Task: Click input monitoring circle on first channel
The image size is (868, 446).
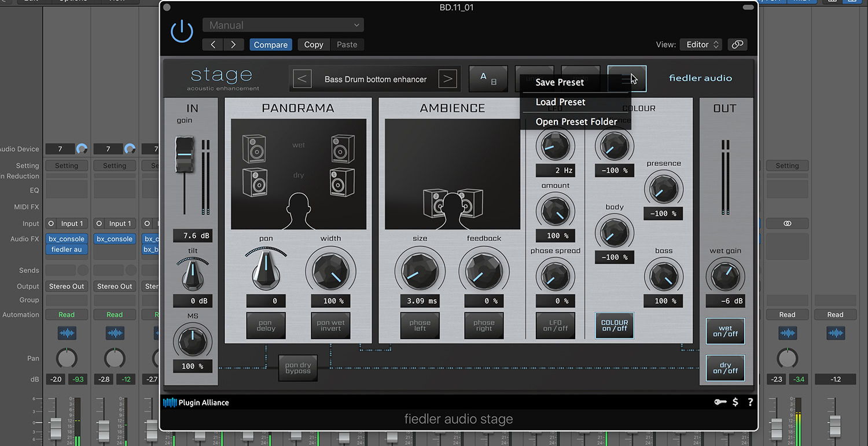Action: click(51, 223)
